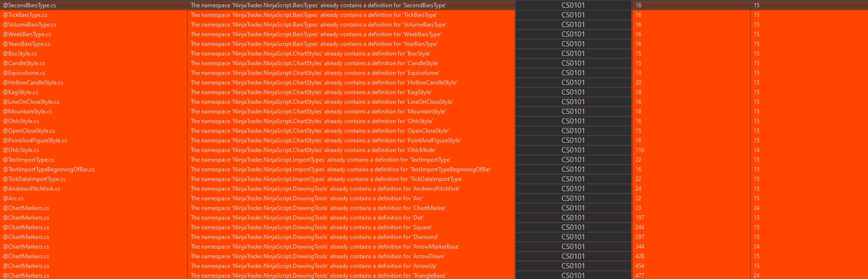This screenshot has height=279, width=868.
Task: Click the @Arc.cs file name
Action: pyautogui.click(x=14, y=198)
